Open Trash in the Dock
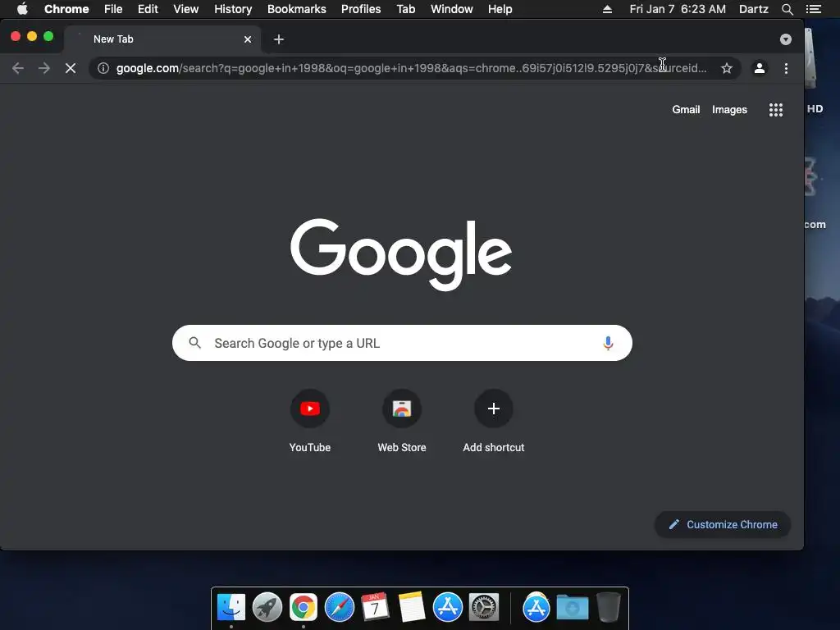The image size is (840, 630). coord(608,608)
